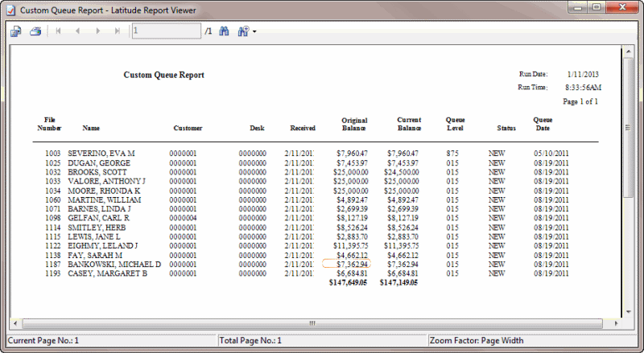Print the report using printer icon

click(35, 31)
